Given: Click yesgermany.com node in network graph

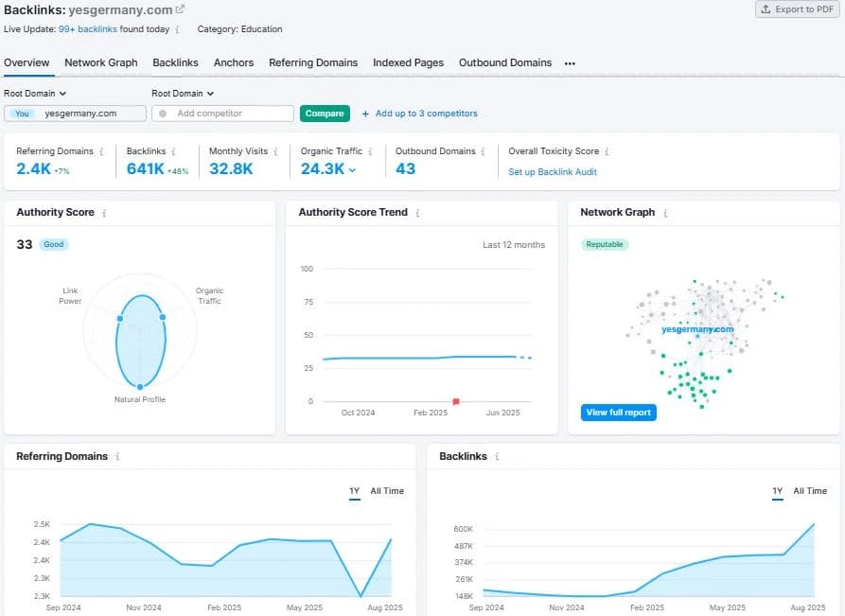Looking at the screenshot, I should 697,329.
